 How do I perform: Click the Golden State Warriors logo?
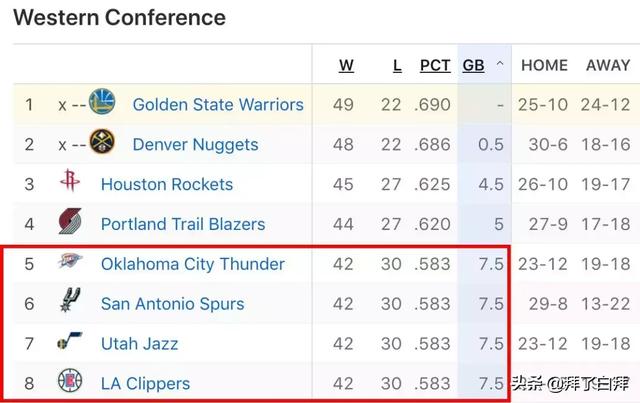point(102,101)
